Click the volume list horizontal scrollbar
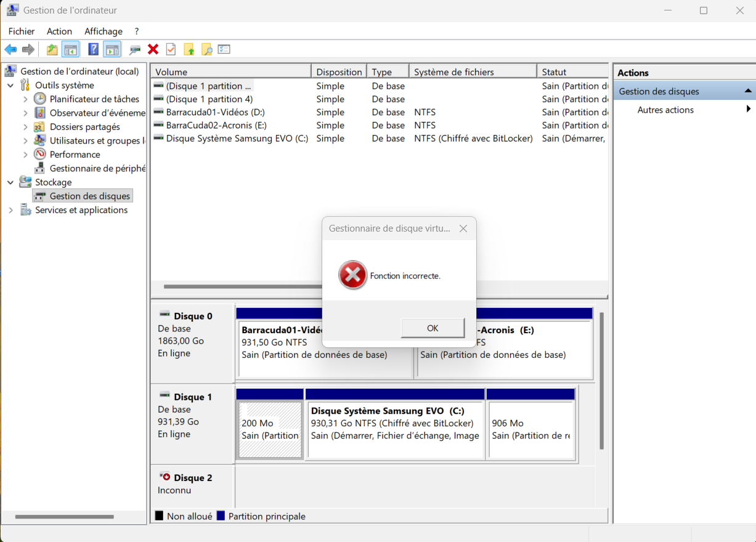The width and height of the screenshot is (756, 542). (x=243, y=286)
